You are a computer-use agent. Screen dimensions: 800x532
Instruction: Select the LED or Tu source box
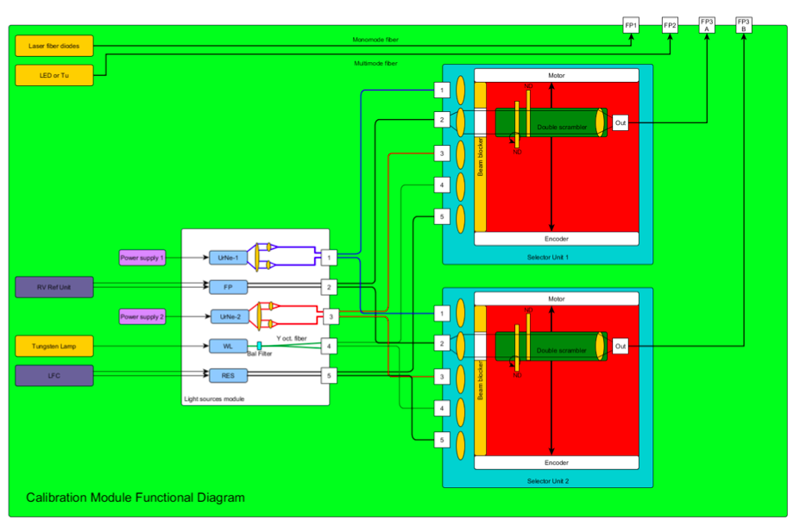coord(54,76)
